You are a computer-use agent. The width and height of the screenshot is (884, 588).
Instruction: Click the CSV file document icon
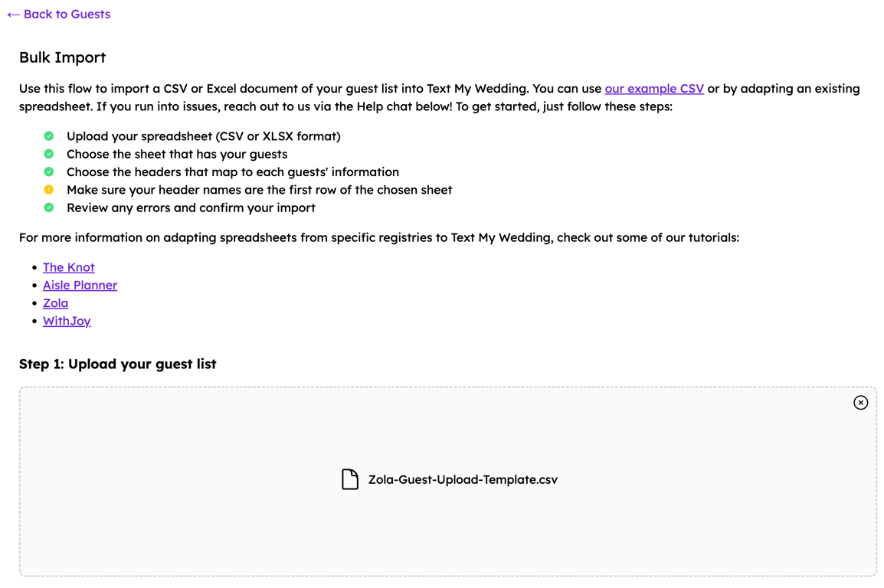click(x=349, y=479)
